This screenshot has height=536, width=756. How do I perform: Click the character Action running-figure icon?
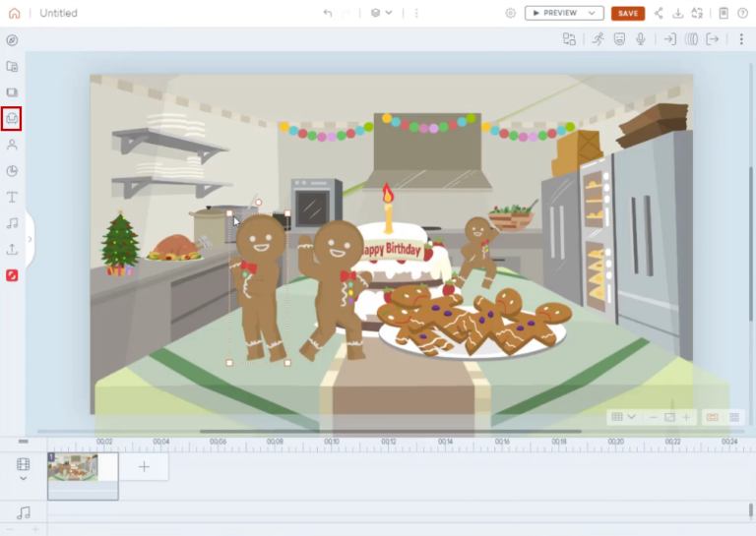598,39
